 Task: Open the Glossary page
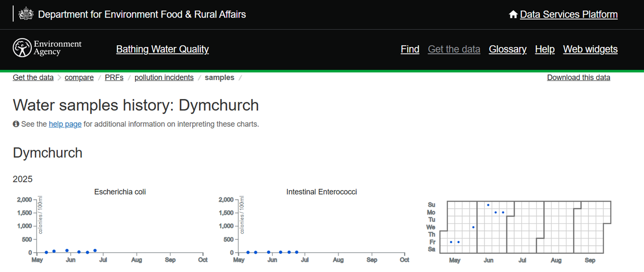[508, 49]
